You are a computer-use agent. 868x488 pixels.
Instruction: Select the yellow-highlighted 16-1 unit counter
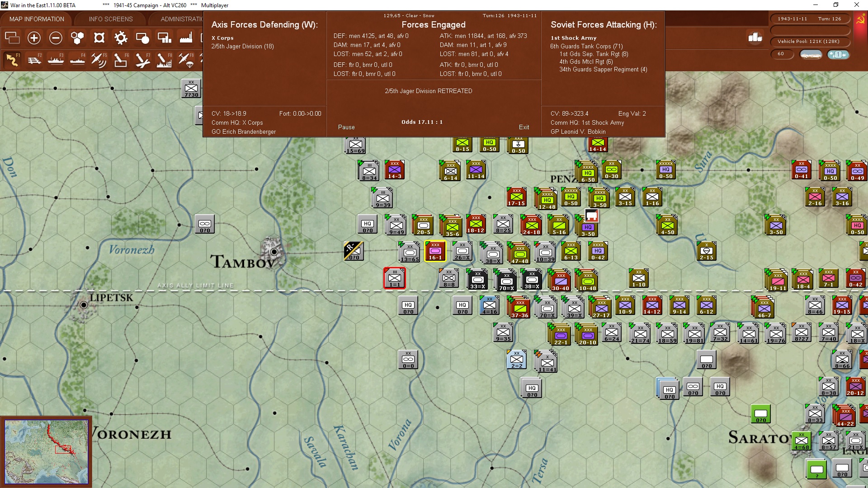tap(435, 251)
